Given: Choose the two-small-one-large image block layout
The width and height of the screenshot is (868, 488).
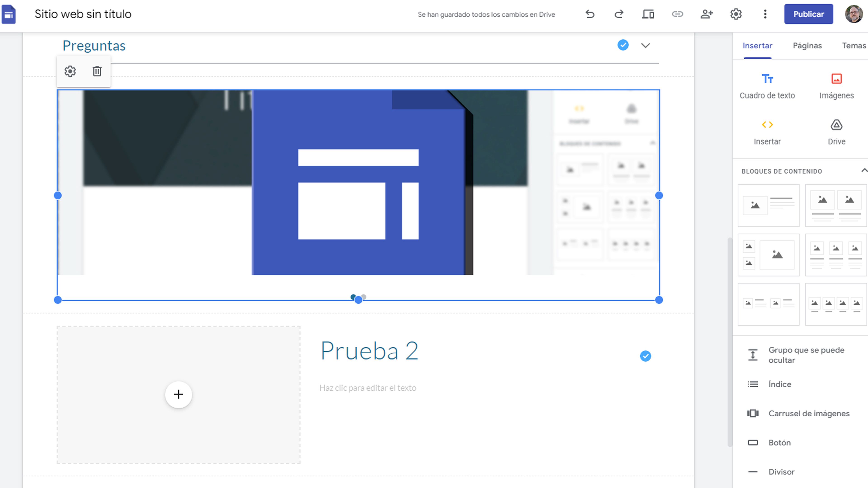Looking at the screenshot, I should coord(769,255).
